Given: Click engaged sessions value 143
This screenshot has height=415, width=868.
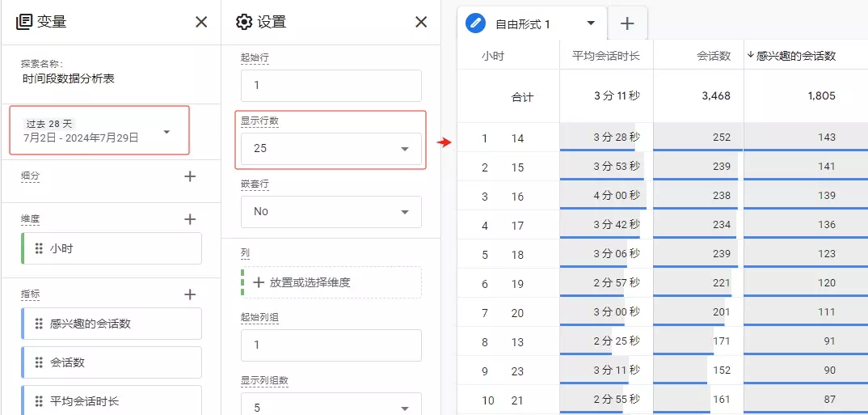Looking at the screenshot, I should (x=827, y=137).
